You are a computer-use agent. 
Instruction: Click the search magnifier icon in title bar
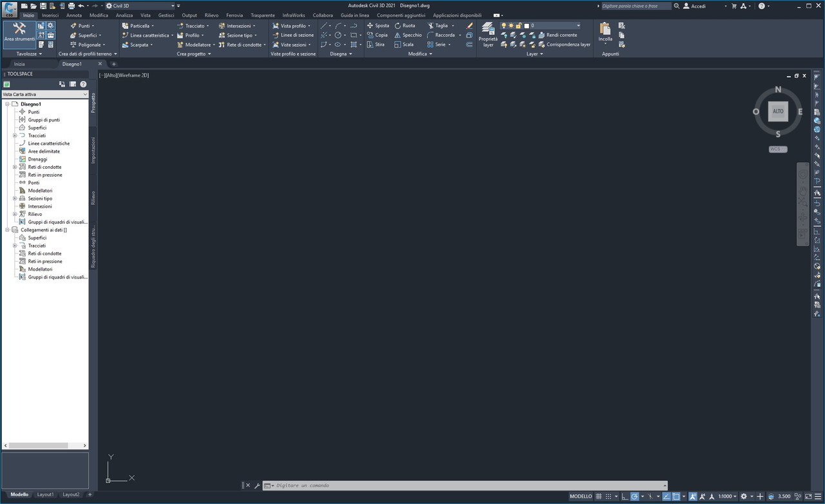coord(676,6)
